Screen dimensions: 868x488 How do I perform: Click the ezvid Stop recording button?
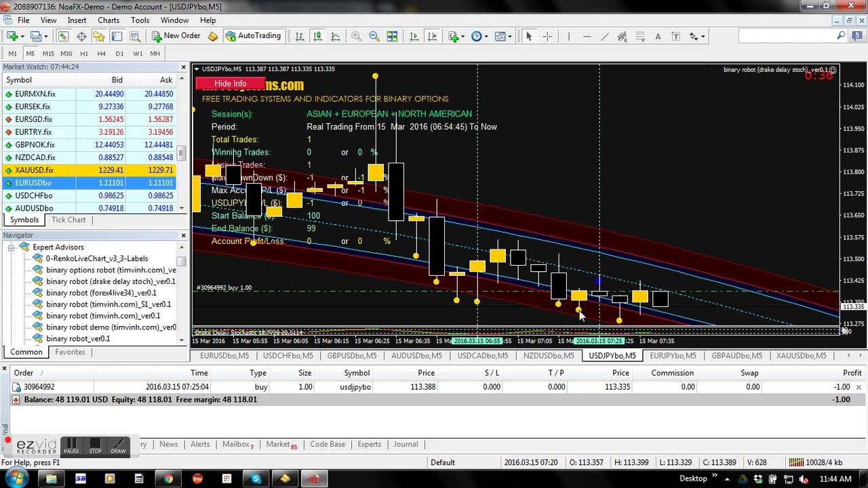[x=95, y=446]
